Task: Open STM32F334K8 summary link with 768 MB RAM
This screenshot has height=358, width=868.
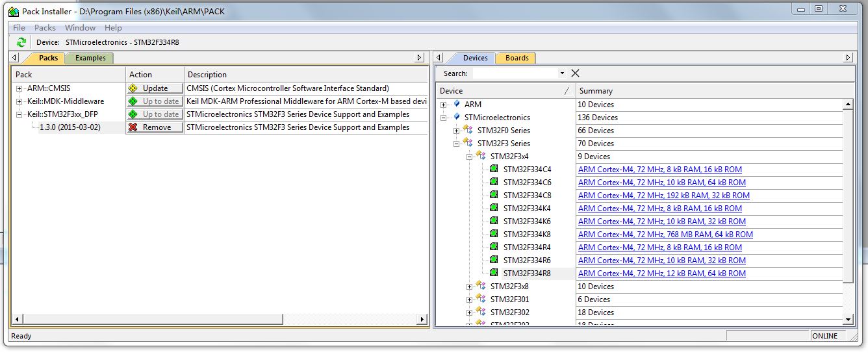Action: [x=665, y=235]
